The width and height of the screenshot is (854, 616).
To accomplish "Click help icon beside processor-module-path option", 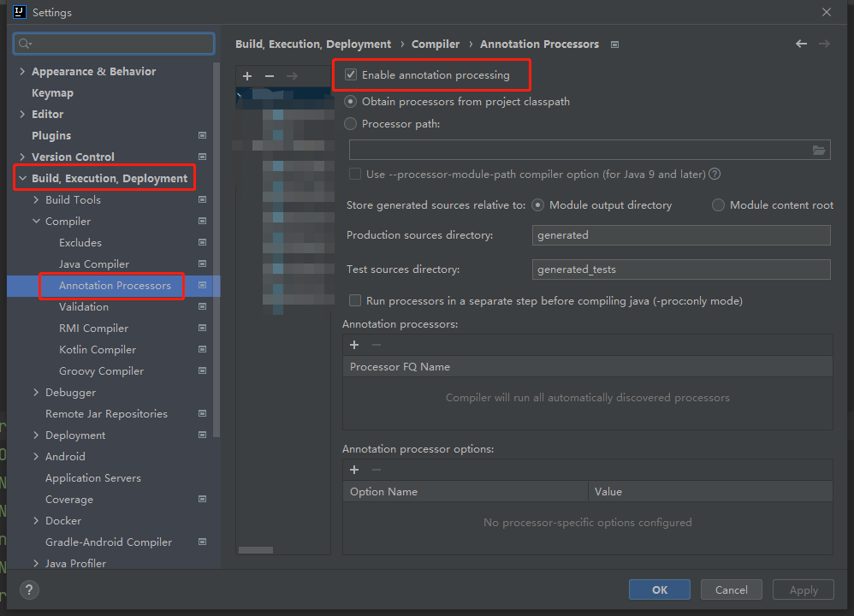I will [x=715, y=173].
